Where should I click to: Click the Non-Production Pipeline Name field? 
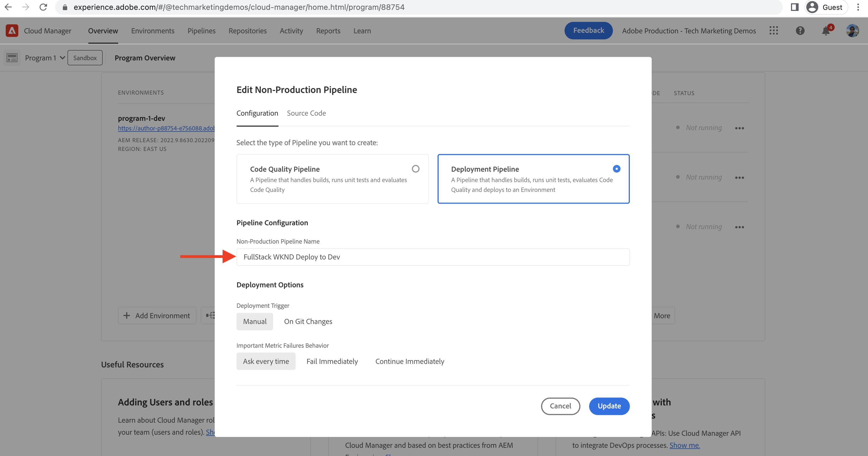tap(433, 257)
